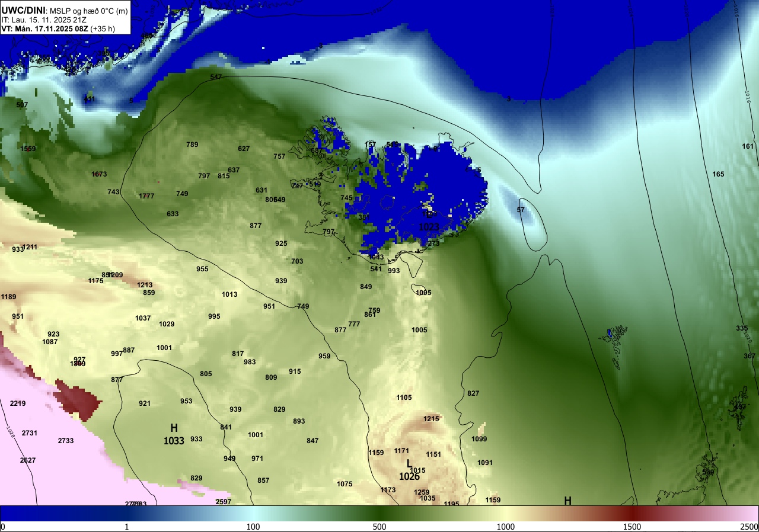The height and width of the screenshot is (532, 759).
Task: Click the 1673 height value
Action: (x=99, y=174)
